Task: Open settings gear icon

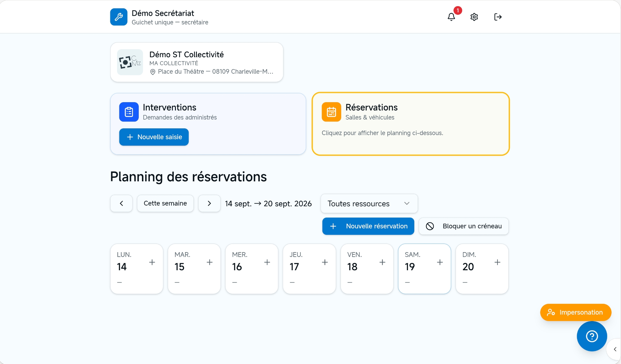Action: [474, 17]
